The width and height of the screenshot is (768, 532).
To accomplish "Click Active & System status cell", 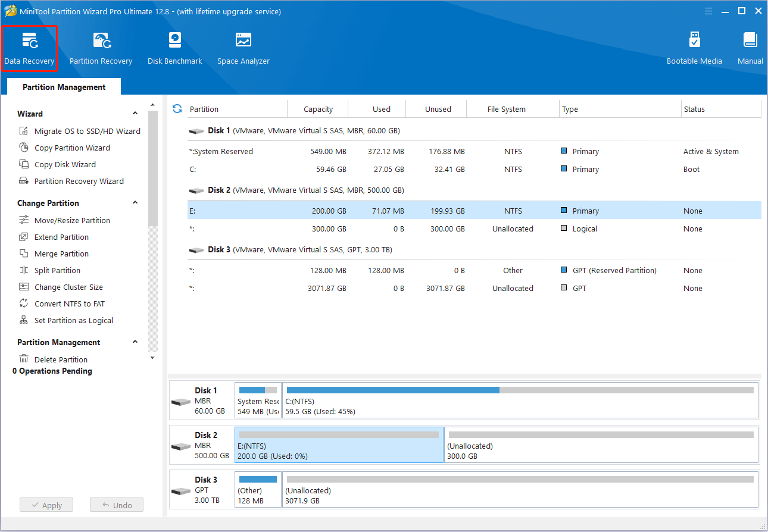I will [x=711, y=151].
